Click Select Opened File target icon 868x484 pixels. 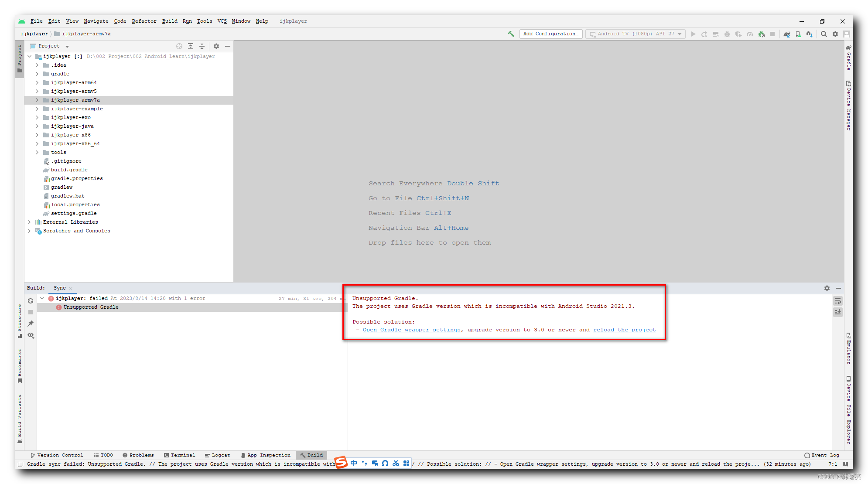pyautogui.click(x=179, y=46)
